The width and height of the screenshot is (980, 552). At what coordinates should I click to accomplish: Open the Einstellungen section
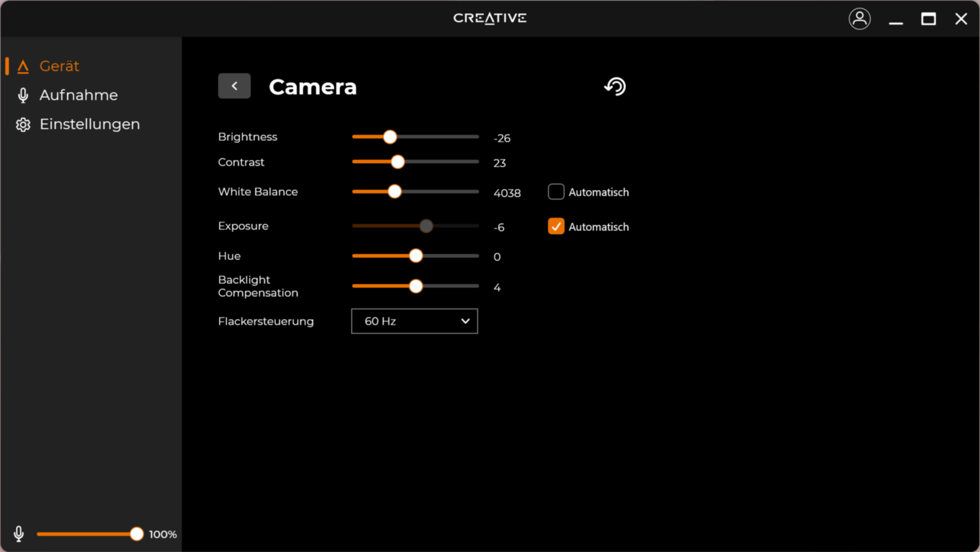(x=89, y=124)
